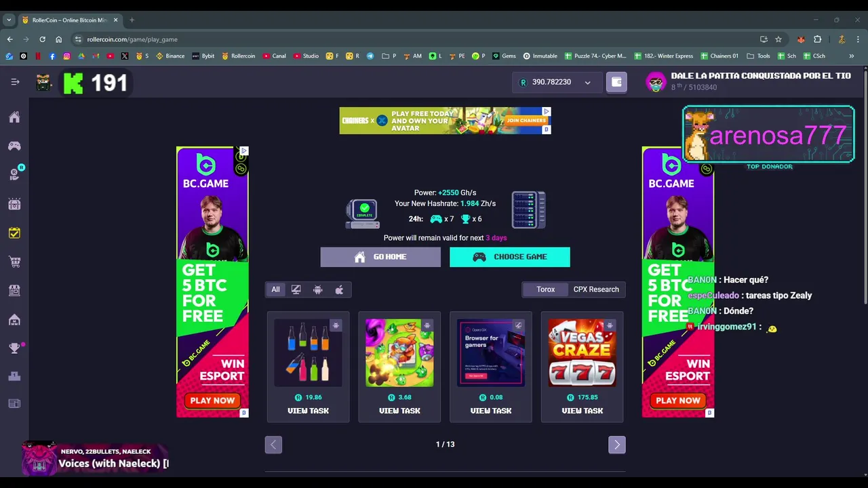Open the warehouse storage sidebar icon
Image resolution: width=868 pixels, height=488 pixels.
pyautogui.click(x=14, y=319)
